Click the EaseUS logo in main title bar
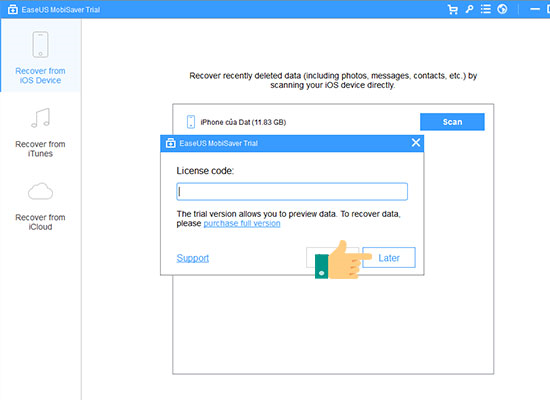550x400 pixels. (13, 9)
